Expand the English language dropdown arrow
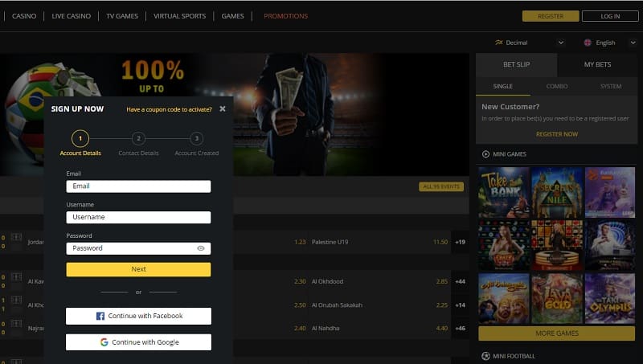Viewport: 643px width, 364px height. 633,43
